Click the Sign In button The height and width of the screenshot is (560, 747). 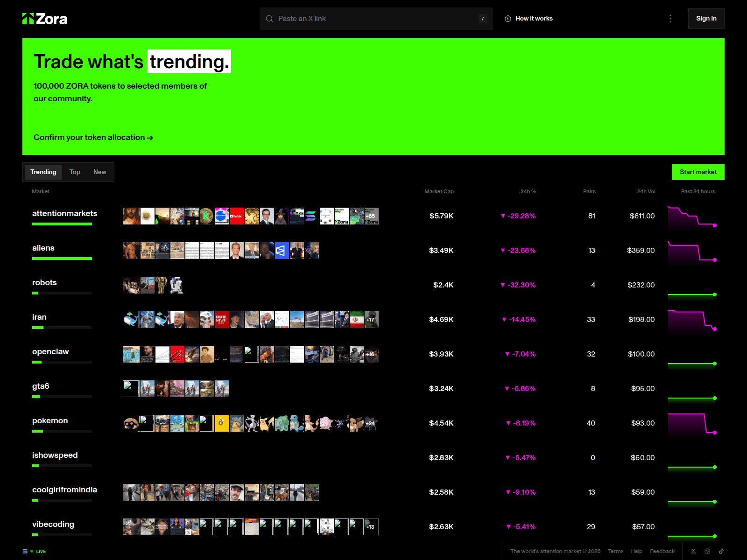coord(706,19)
